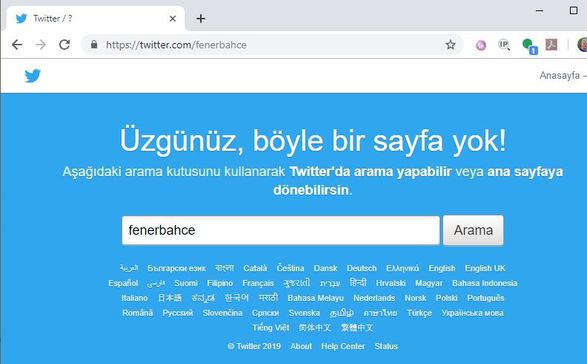This screenshot has width=587, height=364.
Task: Follow the "Twitter'da arama yapabilir" link
Action: pos(371,172)
